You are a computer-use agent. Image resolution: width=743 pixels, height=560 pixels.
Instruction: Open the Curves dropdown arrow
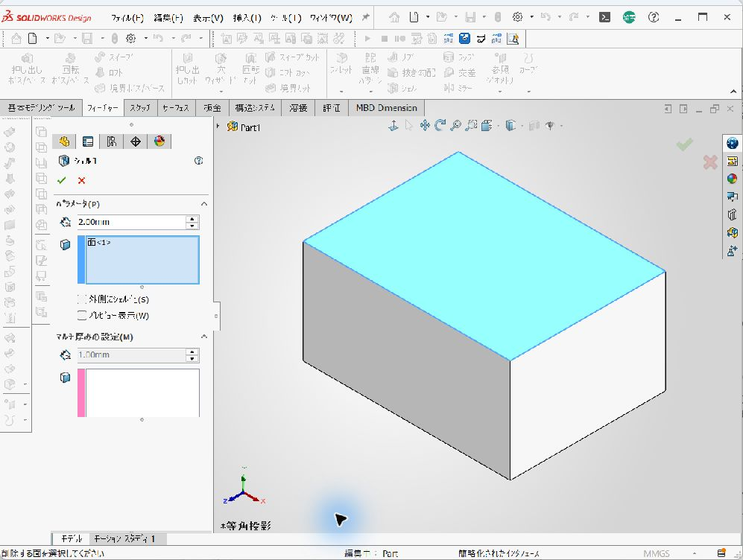click(528, 91)
